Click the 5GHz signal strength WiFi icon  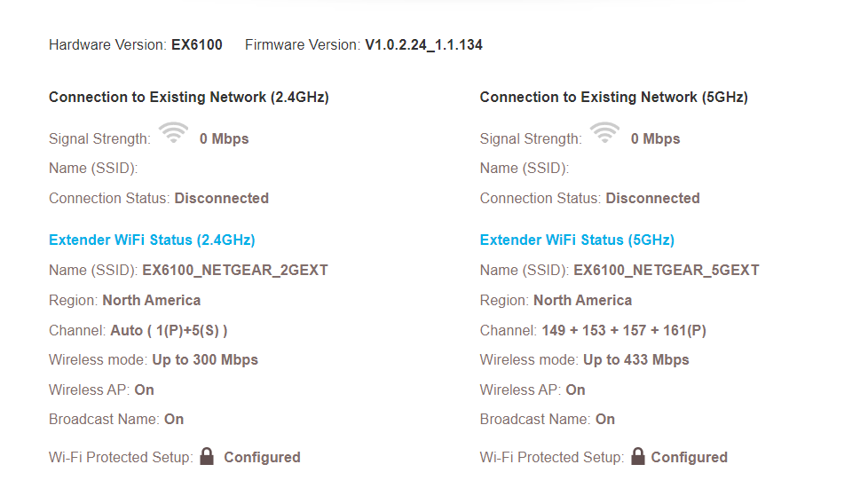click(x=604, y=133)
